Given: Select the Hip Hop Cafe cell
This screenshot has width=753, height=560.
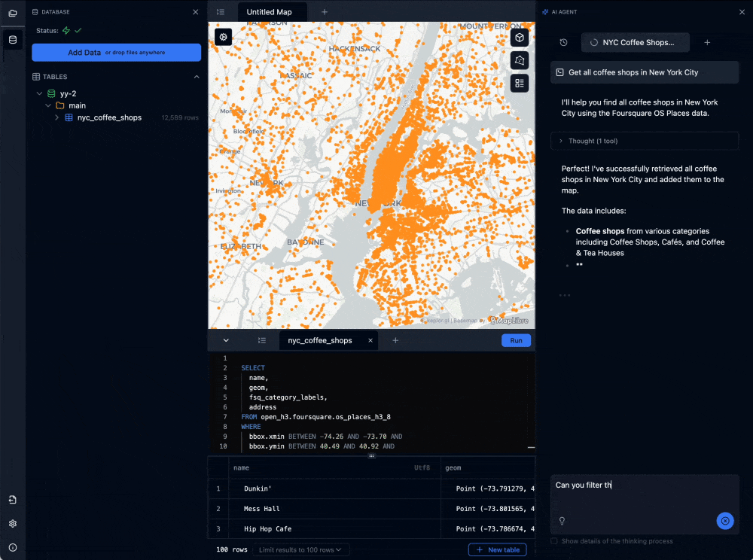Looking at the screenshot, I should click(x=335, y=529).
